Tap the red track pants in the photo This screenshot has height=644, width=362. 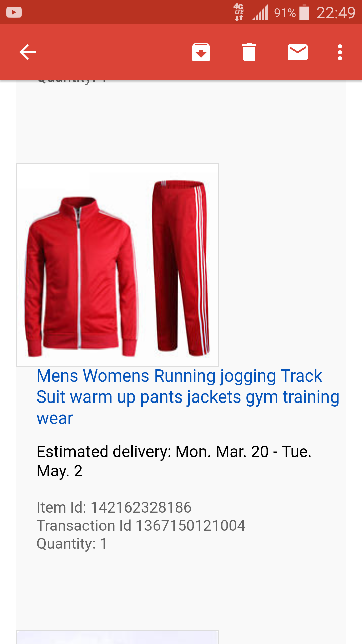(x=181, y=268)
